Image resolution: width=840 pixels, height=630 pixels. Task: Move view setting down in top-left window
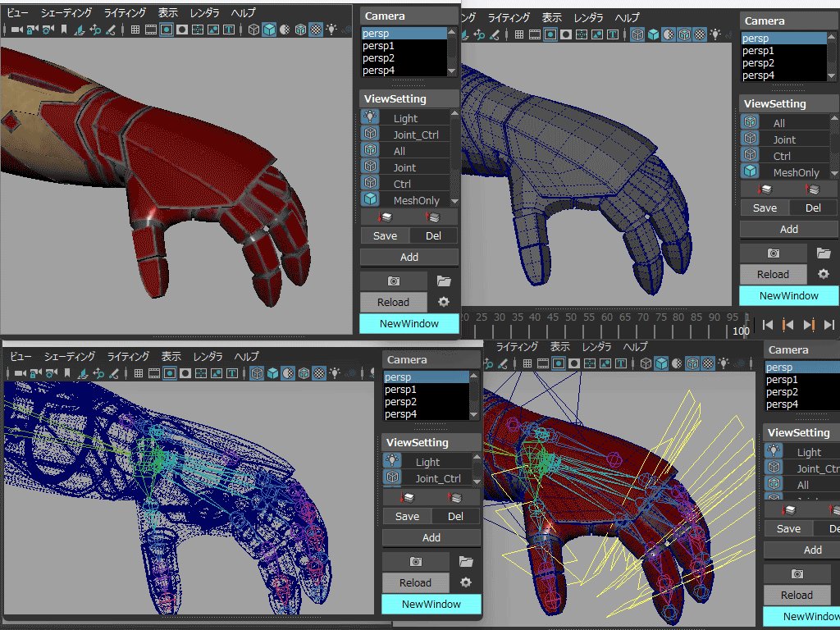tap(385, 217)
